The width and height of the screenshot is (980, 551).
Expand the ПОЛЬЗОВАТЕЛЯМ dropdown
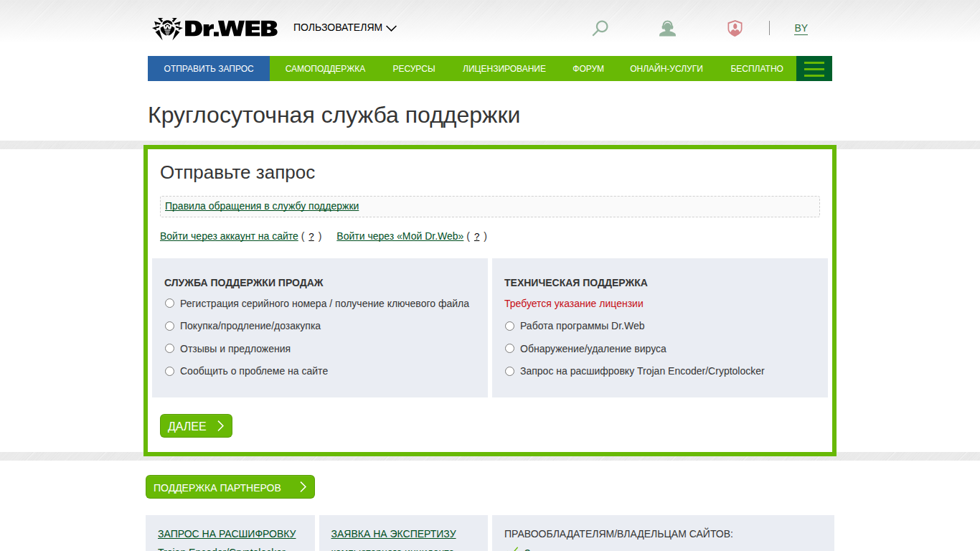(x=345, y=28)
